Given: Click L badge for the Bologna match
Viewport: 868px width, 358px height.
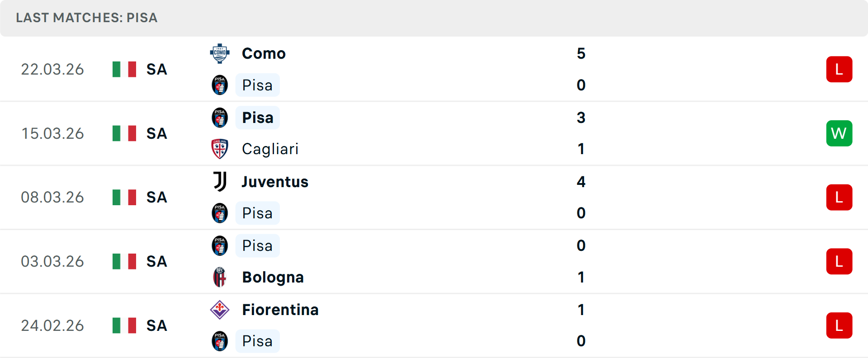Looking at the screenshot, I should coord(839,261).
